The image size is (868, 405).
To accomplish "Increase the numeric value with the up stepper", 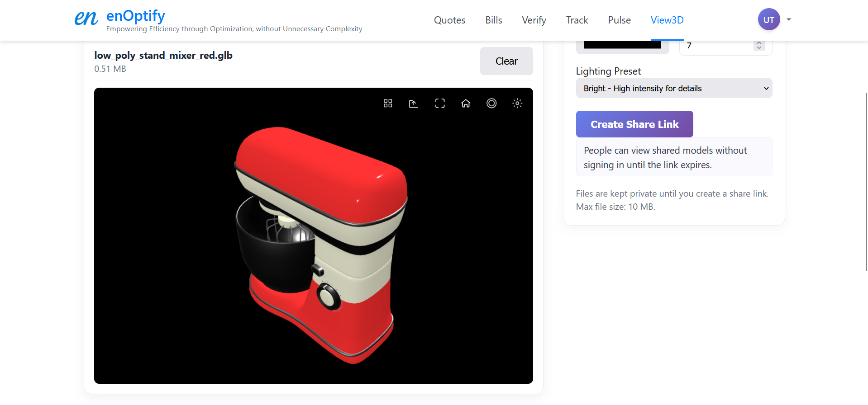I will (759, 43).
